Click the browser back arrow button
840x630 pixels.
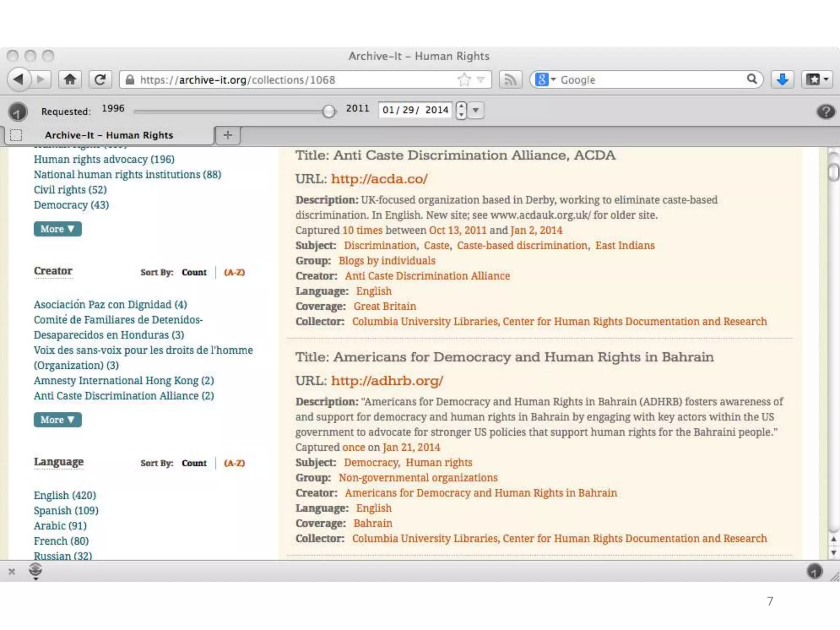pos(19,79)
